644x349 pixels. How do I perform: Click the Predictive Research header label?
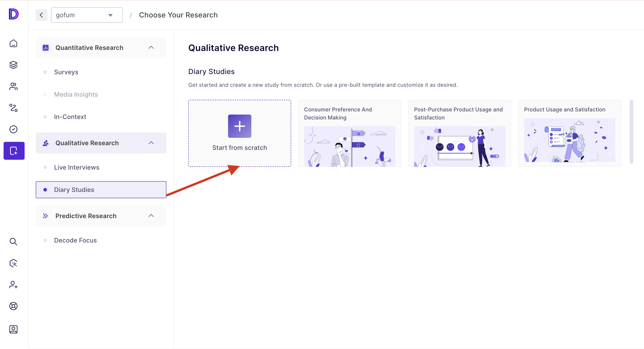(x=86, y=216)
